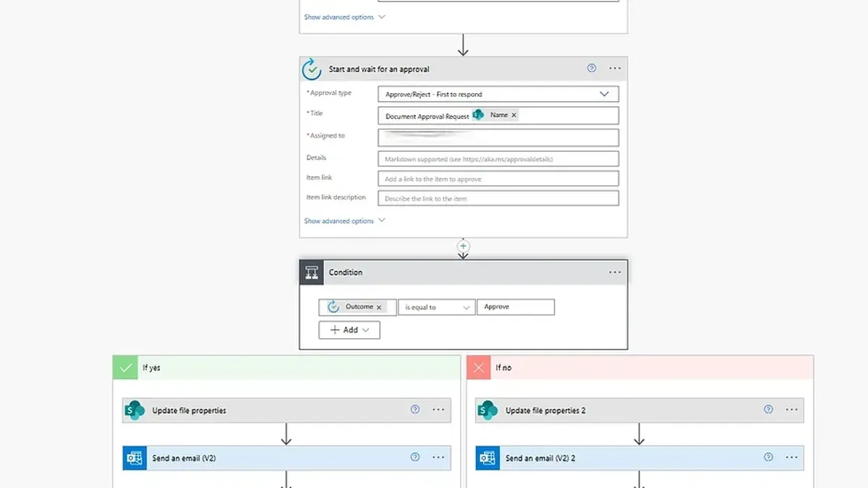Open the 'is equal to' operator dropdown
The width and height of the screenshot is (868, 488).
point(437,307)
